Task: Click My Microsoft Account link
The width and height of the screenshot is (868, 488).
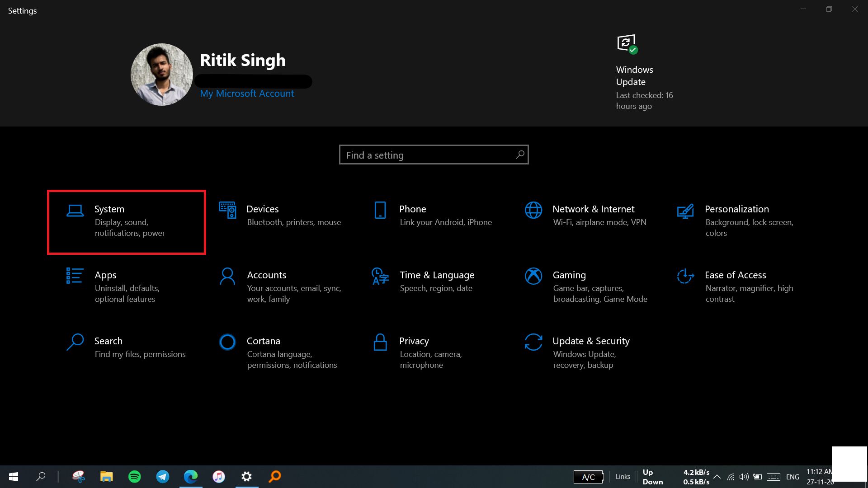Action: click(x=247, y=93)
